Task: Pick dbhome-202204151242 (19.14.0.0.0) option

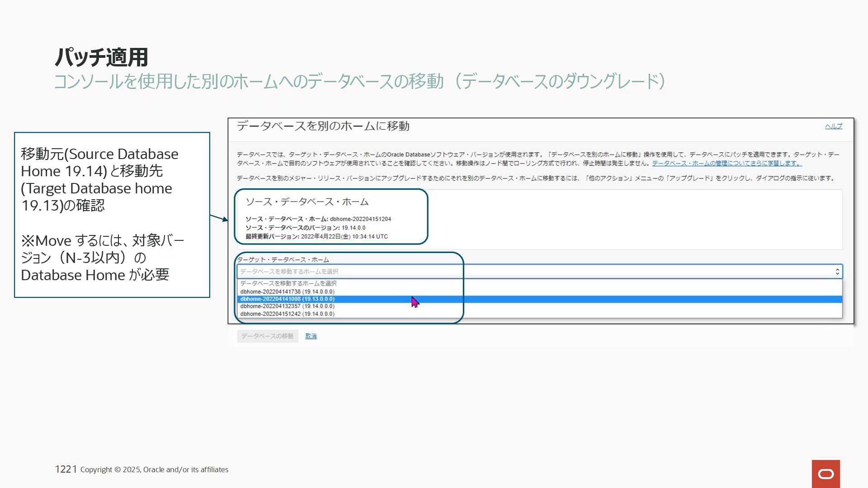Action: pos(287,314)
